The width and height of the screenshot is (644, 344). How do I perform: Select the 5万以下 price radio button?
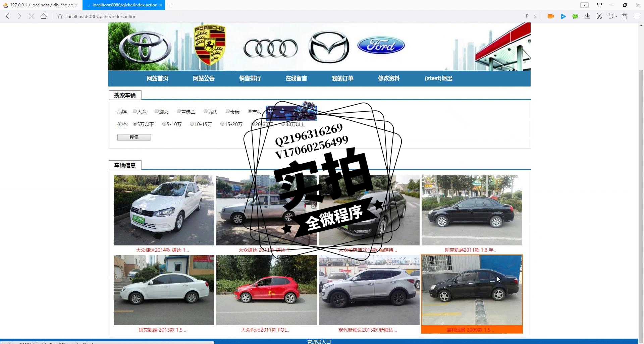[x=135, y=124]
